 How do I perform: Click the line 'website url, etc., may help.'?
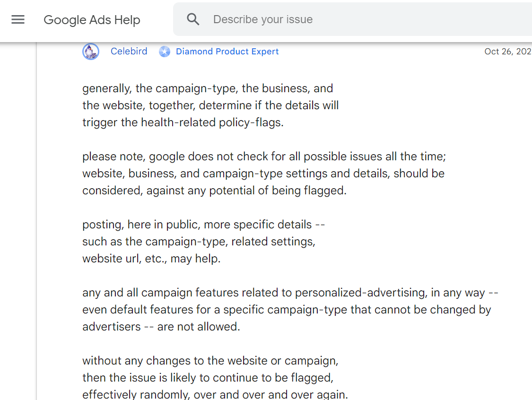[x=151, y=259]
